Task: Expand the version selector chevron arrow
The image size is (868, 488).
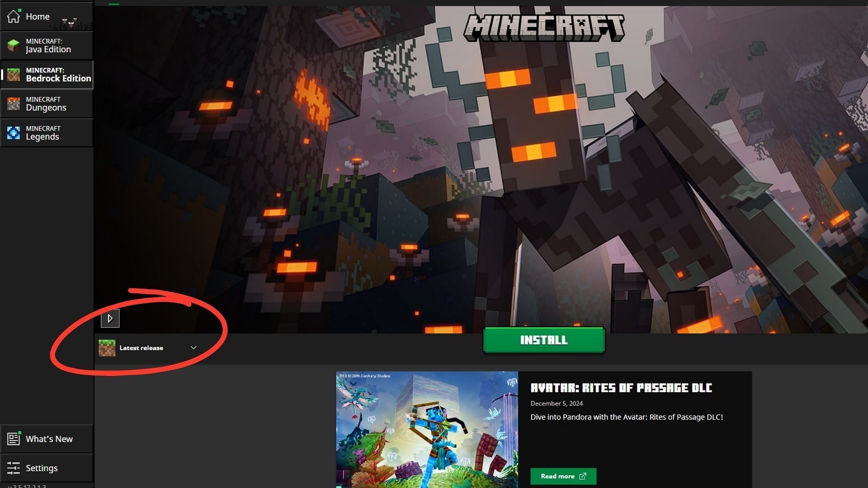Action: pyautogui.click(x=194, y=348)
